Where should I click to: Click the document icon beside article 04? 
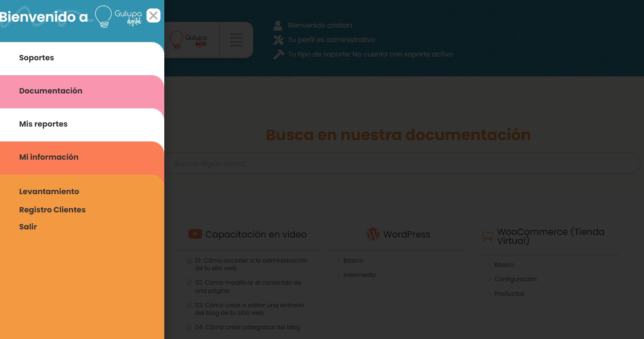pyautogui.click(x=189, y=327)
